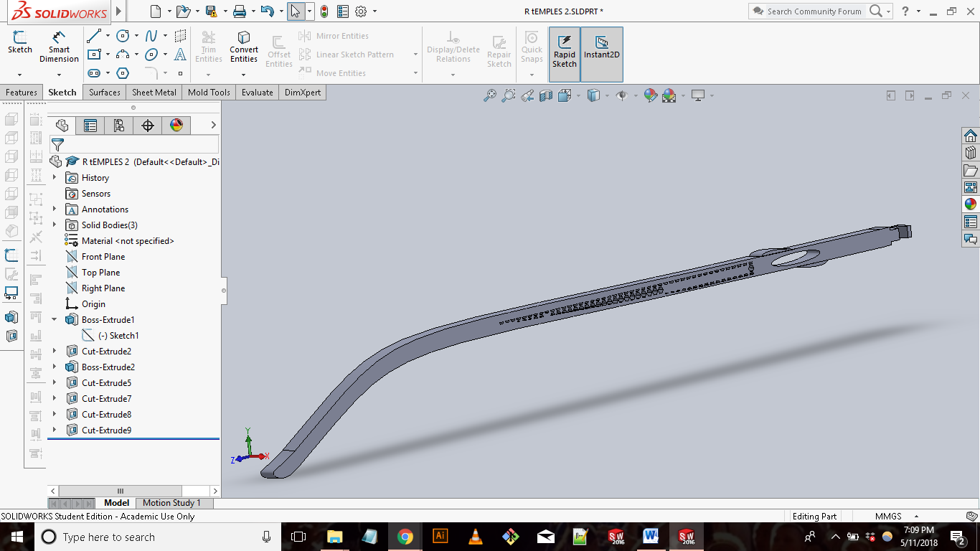Screen dimensions: 980x551
Task: Switch to the Surfaces tab
Action: 105,93
